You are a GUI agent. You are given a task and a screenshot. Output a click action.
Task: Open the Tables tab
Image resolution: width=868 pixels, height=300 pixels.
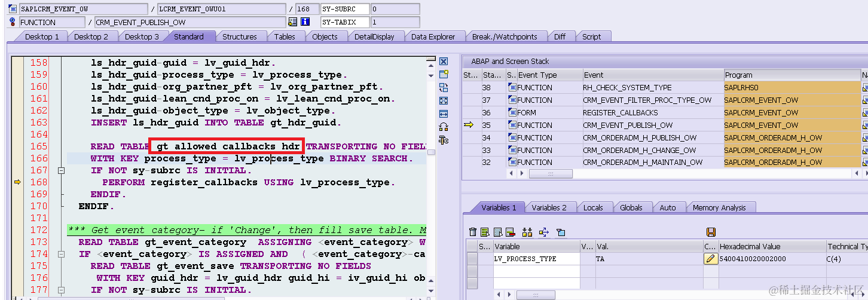click(285, 36)
